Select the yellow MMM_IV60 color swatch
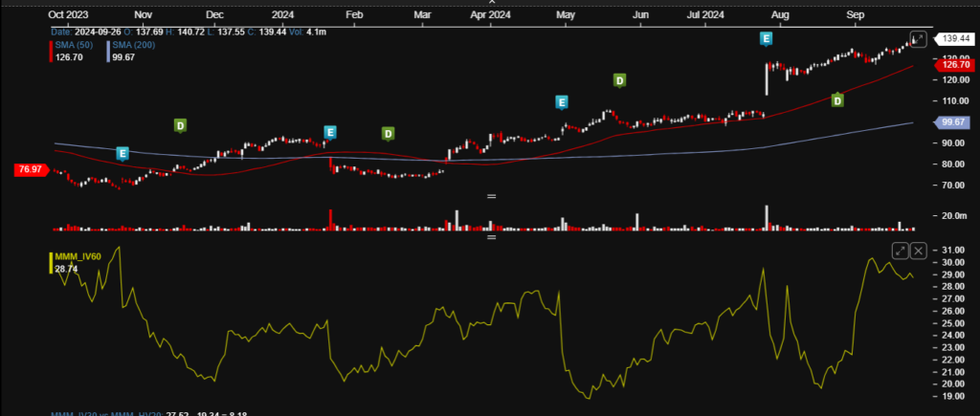 [x=51, y=263]
